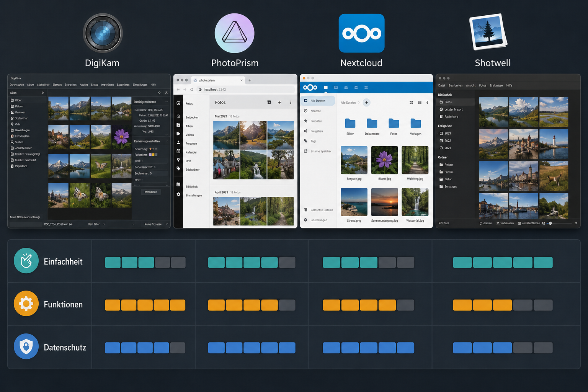Screen dimensions: 588x392
Task: Click browser reload icon in PhotoPrism window
Action: [x=192, y=90]
